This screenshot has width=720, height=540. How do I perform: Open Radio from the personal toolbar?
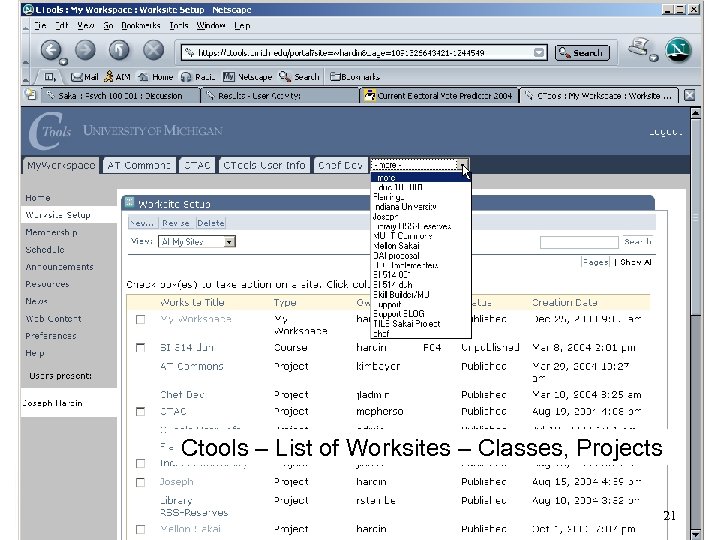pos(197,77)
